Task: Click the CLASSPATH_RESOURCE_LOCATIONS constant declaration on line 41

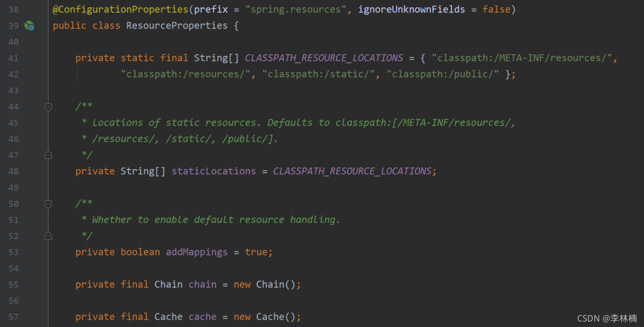Action: pyautogui.click(x=324, y=58)
